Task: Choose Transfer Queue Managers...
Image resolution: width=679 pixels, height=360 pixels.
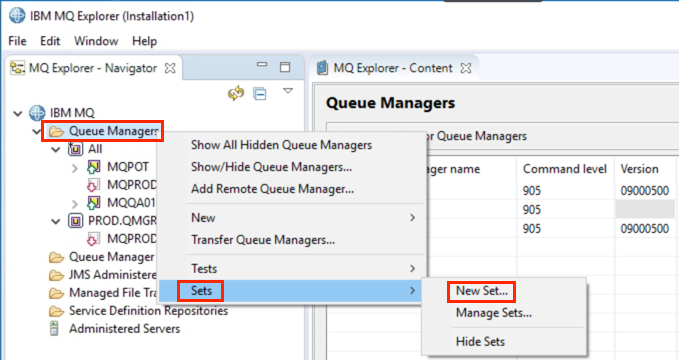Action: pos(263,240)
